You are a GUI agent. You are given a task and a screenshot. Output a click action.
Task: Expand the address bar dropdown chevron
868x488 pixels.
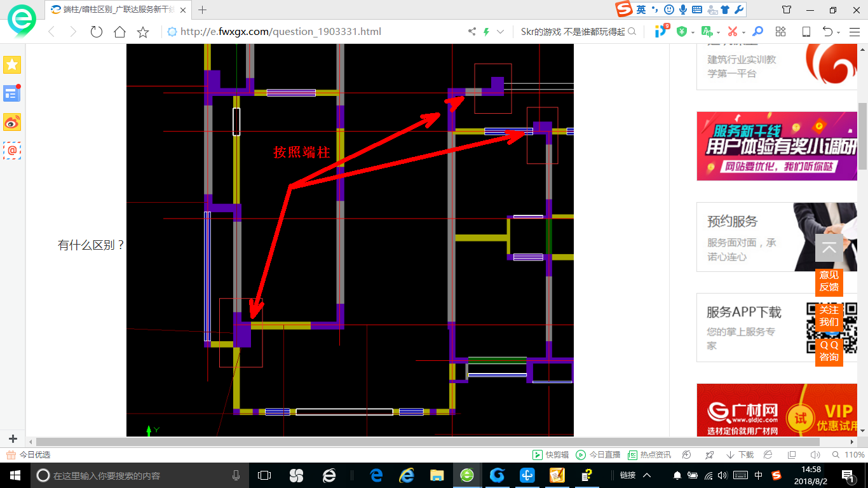pos(501,32)
